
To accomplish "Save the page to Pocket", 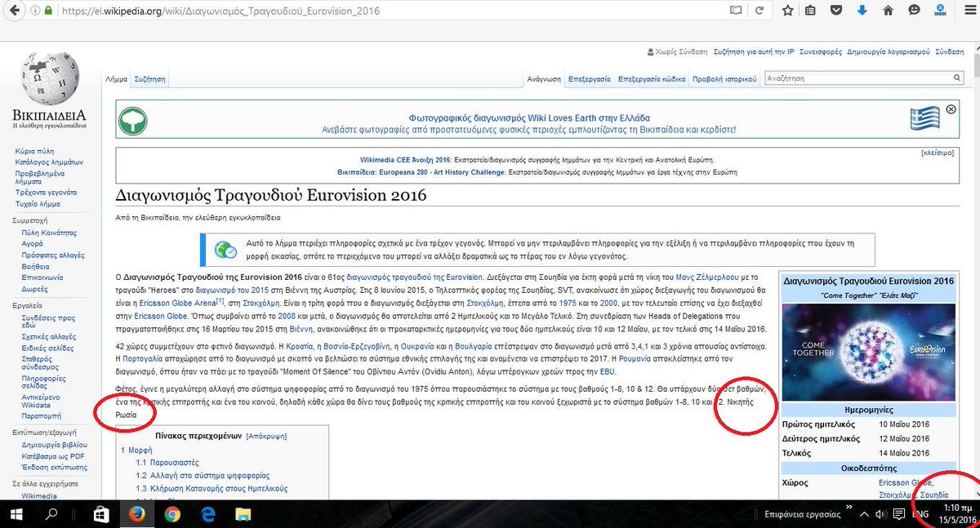I will tap(835, 11).
